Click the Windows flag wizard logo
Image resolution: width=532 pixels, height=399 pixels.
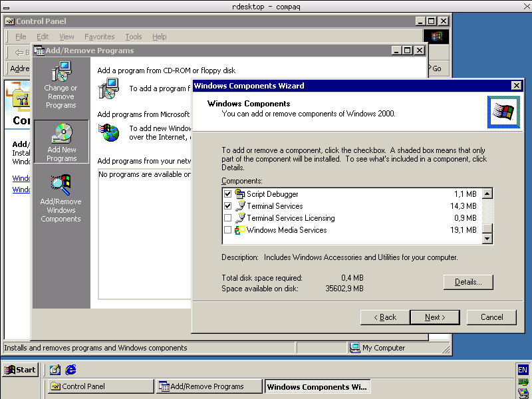click(x=503, y=112)
